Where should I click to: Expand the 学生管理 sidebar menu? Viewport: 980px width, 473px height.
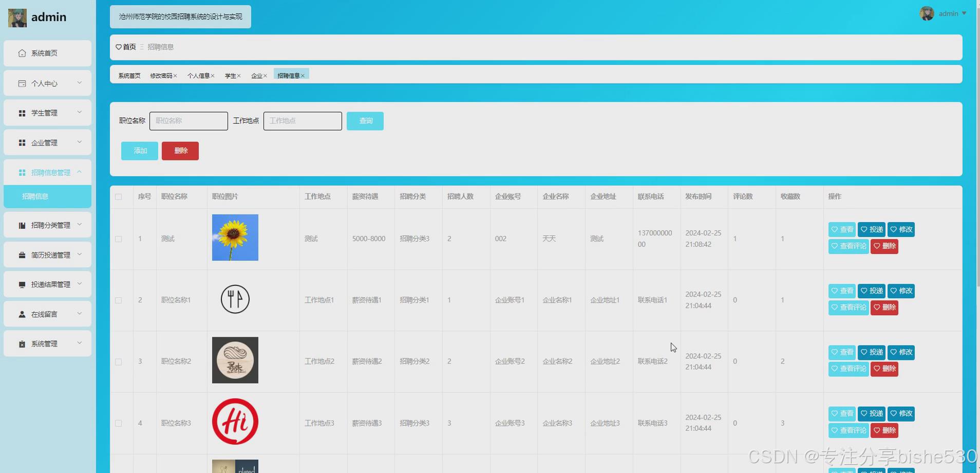79,112
